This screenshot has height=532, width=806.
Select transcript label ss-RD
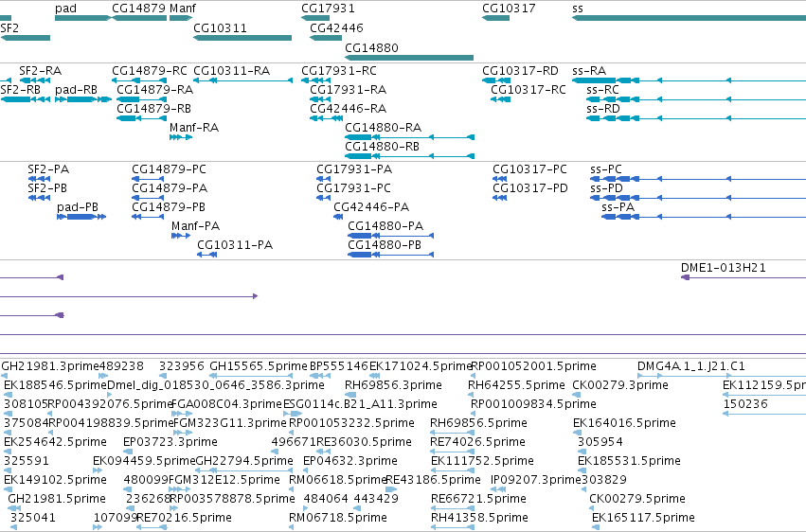[x=603, y=108]
